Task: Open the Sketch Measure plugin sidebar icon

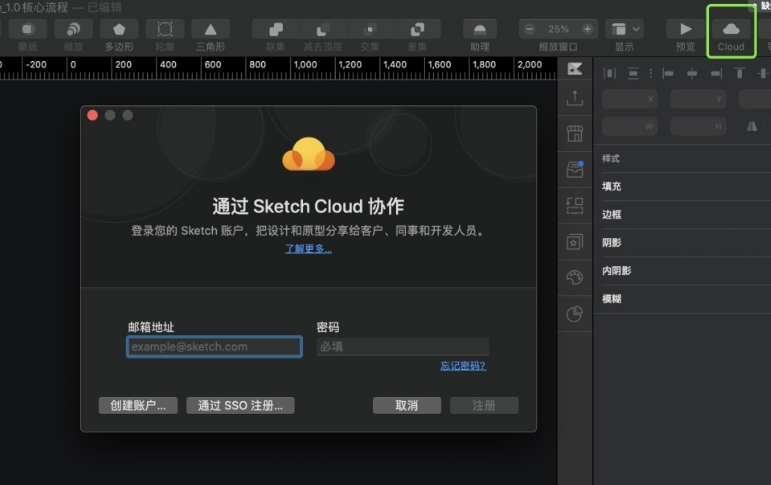Action: coord(575,69)
